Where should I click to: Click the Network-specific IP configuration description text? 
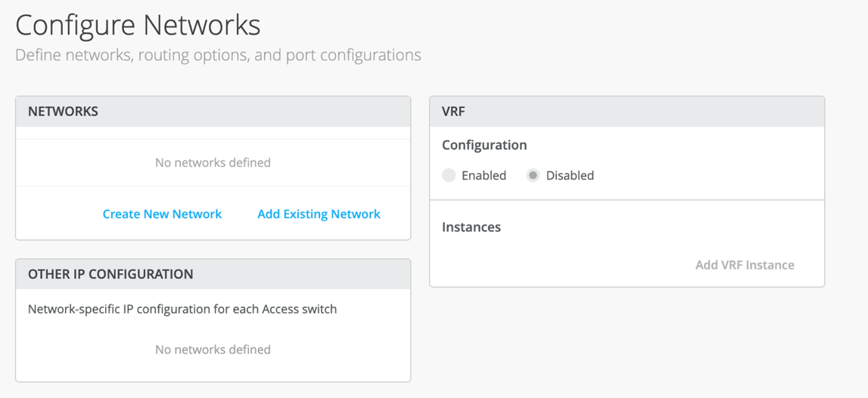182,309
